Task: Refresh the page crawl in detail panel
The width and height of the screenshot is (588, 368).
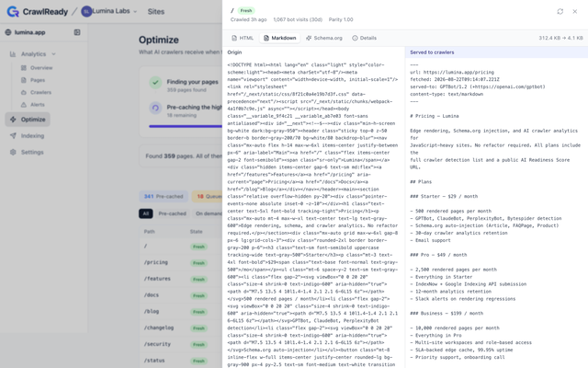Action: click(x=560, y=12)
